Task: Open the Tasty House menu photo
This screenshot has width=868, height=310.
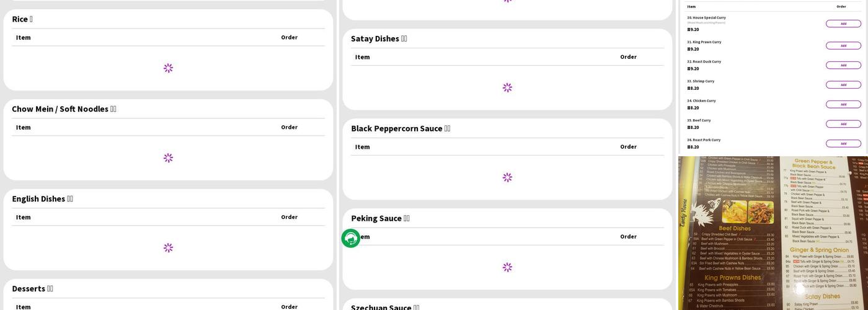Action: [x=773, y=233]
